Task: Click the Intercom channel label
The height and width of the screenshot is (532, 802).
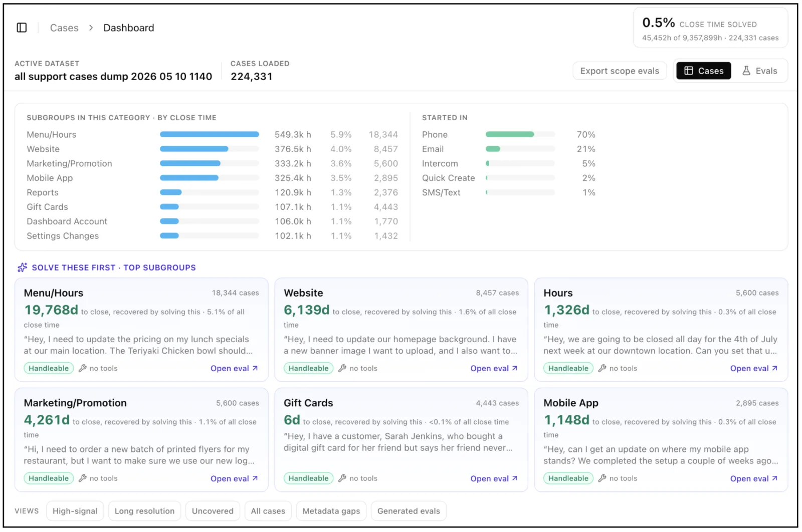Action: click(x=440, y=163)
